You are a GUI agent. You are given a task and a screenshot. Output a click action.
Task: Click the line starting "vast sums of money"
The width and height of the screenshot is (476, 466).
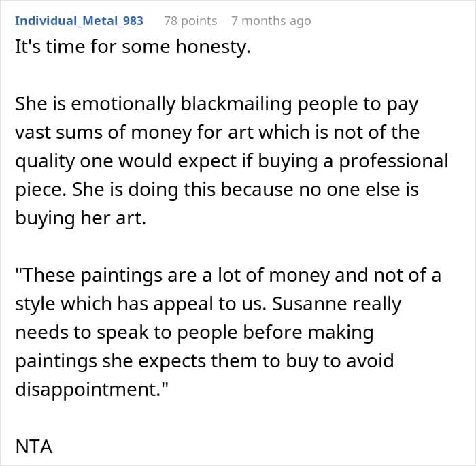coord(218,133)
